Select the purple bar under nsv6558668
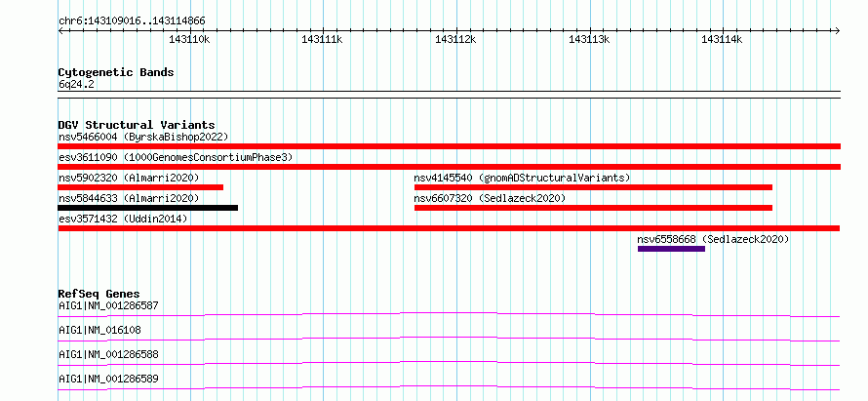This screenshot has height=401, width=868. click(x=672, y=249)
